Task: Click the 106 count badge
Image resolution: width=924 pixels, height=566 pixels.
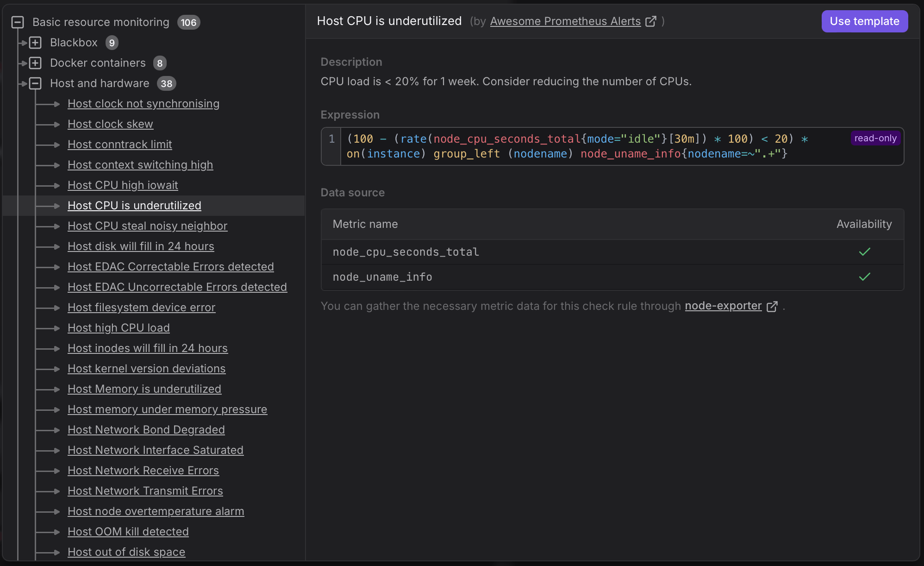Action: pyautogui.click(x=188, y=22)
